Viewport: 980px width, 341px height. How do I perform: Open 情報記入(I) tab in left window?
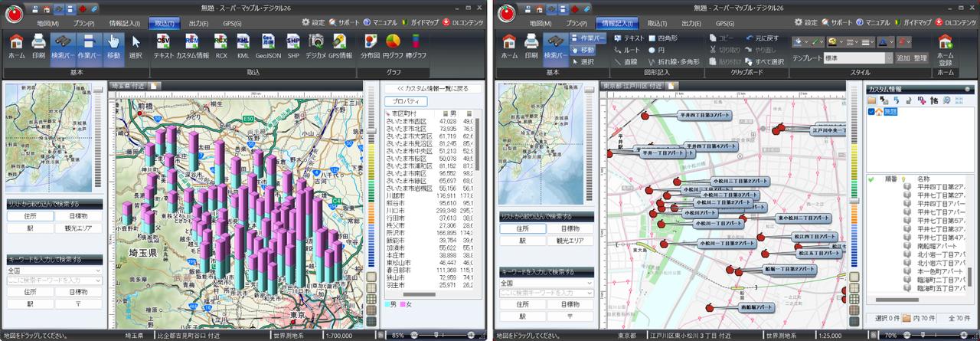click(x=124, y=24)
